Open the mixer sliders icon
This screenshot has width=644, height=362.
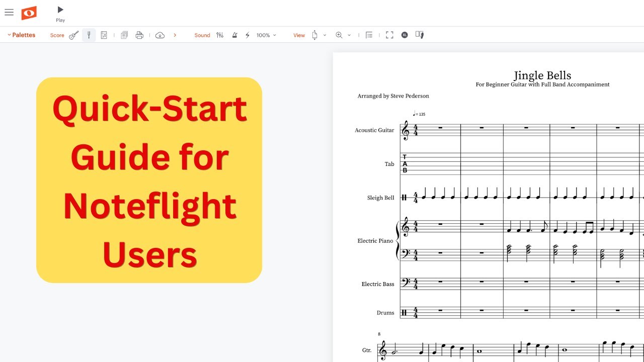tap(220, 35)
